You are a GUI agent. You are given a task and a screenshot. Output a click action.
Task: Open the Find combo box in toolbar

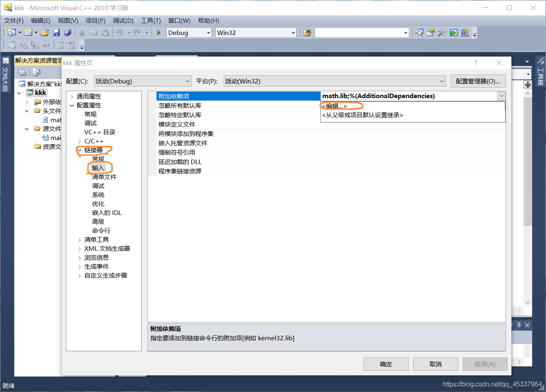click(362, 33)
